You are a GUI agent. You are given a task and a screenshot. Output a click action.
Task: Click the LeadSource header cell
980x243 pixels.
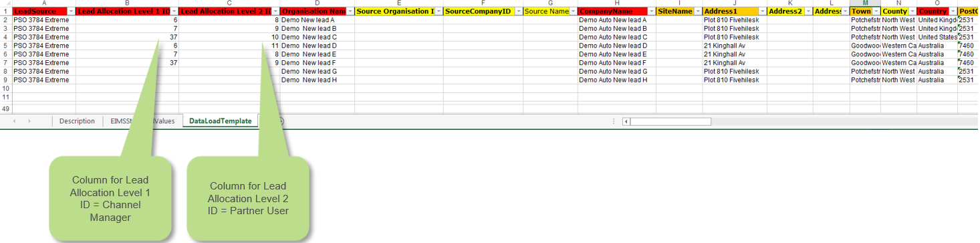[x=43, y=12]
